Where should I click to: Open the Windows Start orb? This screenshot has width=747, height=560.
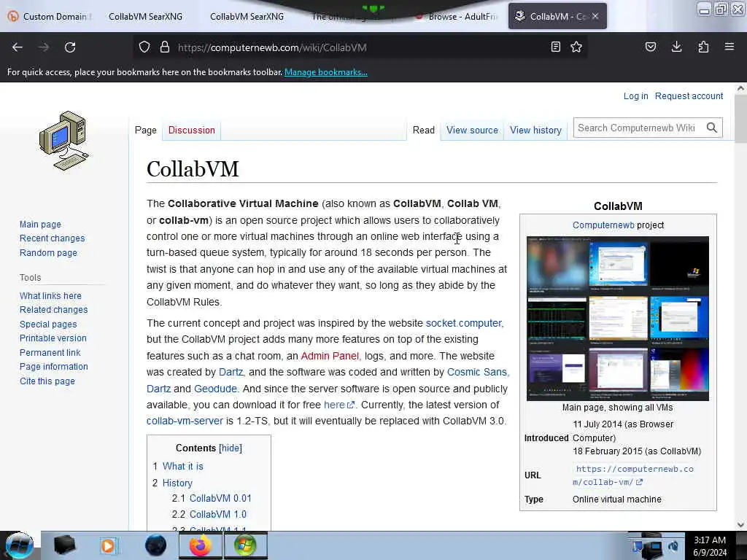(20, 545)
